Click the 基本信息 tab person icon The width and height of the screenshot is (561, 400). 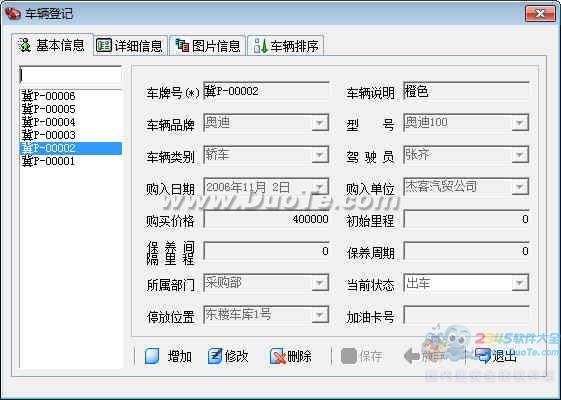25,45
